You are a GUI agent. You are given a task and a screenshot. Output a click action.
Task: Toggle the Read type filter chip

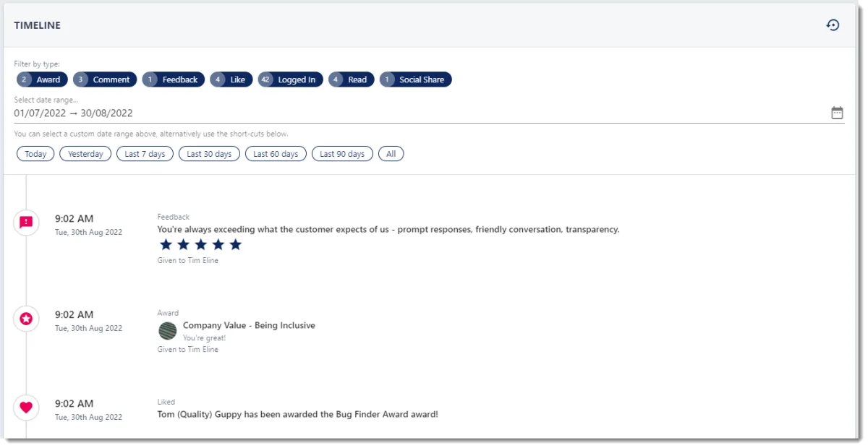[351, 79]
